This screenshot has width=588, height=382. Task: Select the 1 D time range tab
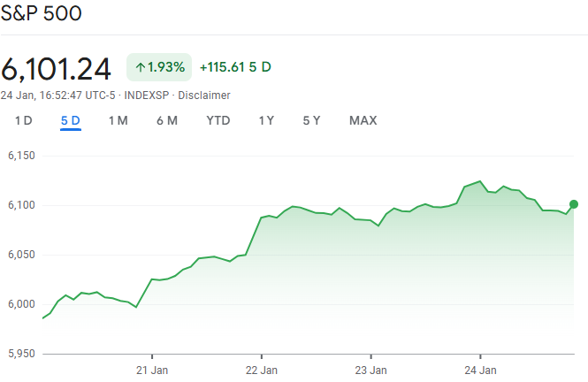[24, 121]
